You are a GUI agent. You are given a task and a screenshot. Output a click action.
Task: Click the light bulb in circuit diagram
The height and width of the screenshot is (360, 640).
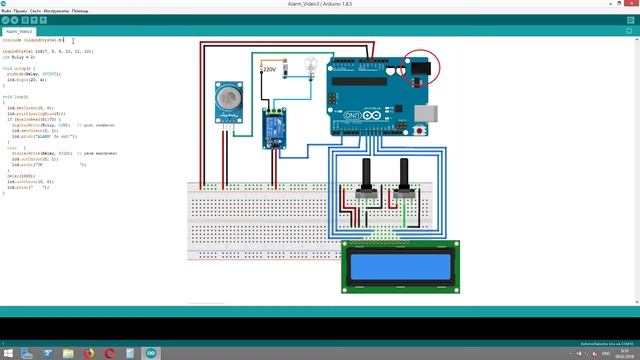tap(311, 67)
